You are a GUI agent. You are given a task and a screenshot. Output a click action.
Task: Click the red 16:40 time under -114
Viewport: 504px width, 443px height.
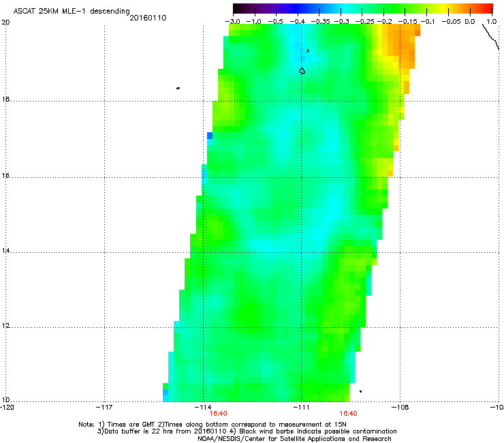(x=218, y=414)
